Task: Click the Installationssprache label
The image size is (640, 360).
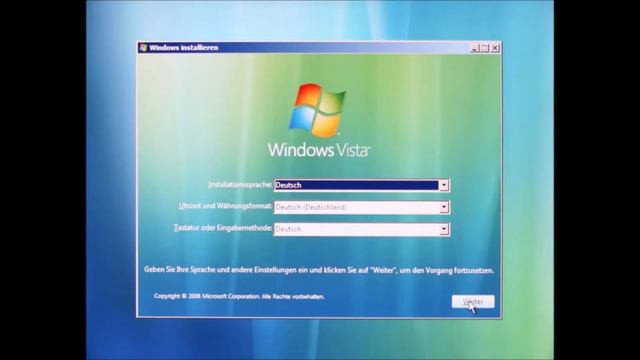Action: pos(240,184)
